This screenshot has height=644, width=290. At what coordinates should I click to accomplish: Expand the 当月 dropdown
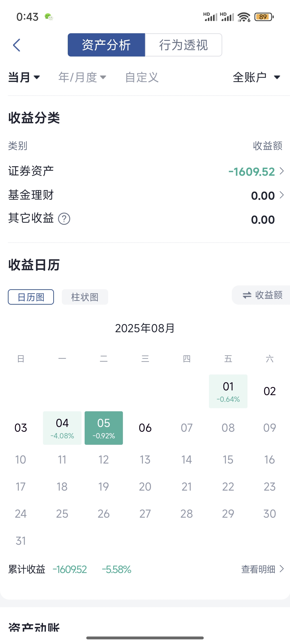tap(24, 77)
